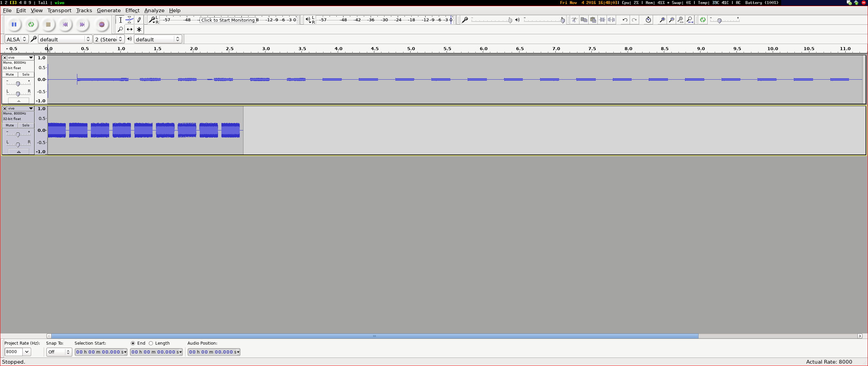Open the Transport menu

click(59, 11)
